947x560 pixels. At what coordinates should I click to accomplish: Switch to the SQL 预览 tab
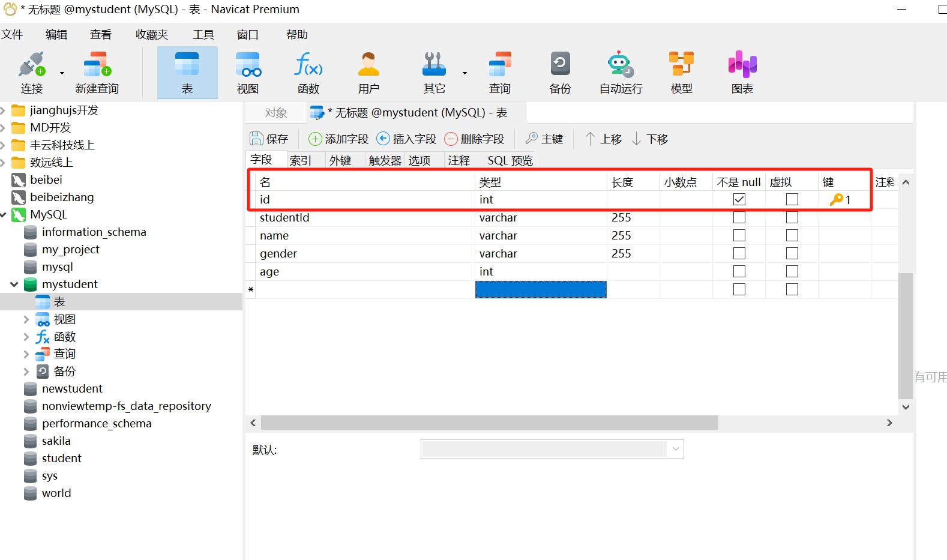coord(510,160)
